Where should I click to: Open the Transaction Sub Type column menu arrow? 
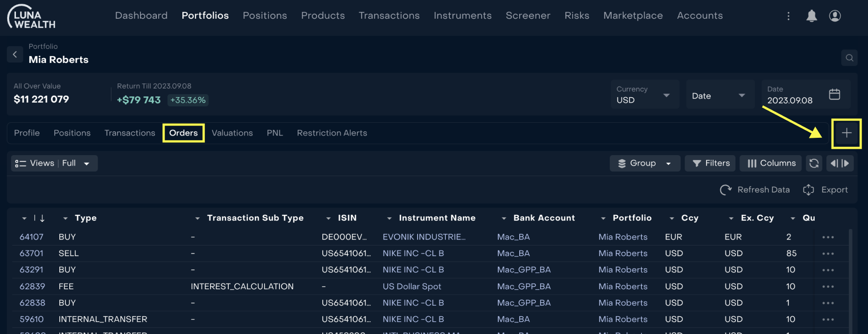coord(197,219)
